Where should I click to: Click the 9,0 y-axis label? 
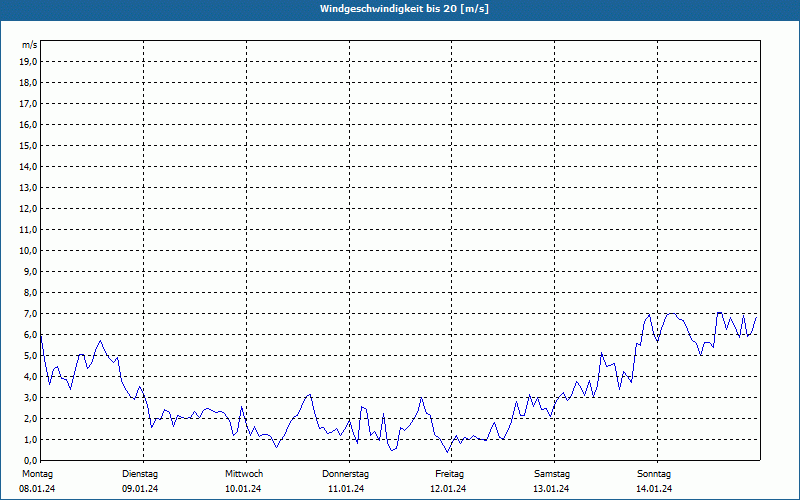(x=30, y=271)
